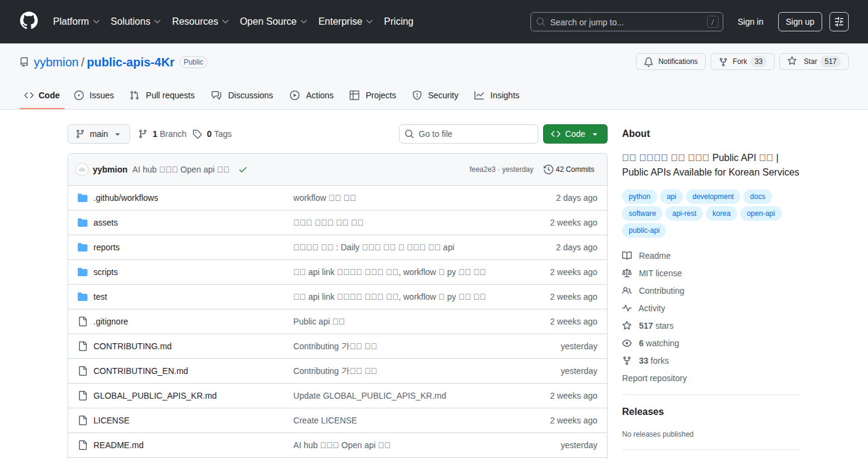Click the Sign up button

(800, 22)
